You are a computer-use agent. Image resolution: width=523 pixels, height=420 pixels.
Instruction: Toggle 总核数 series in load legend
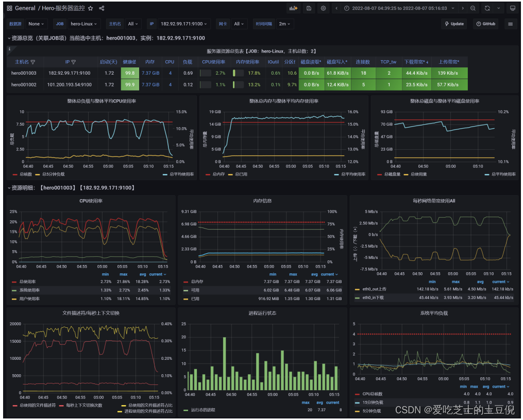point(25,174)
